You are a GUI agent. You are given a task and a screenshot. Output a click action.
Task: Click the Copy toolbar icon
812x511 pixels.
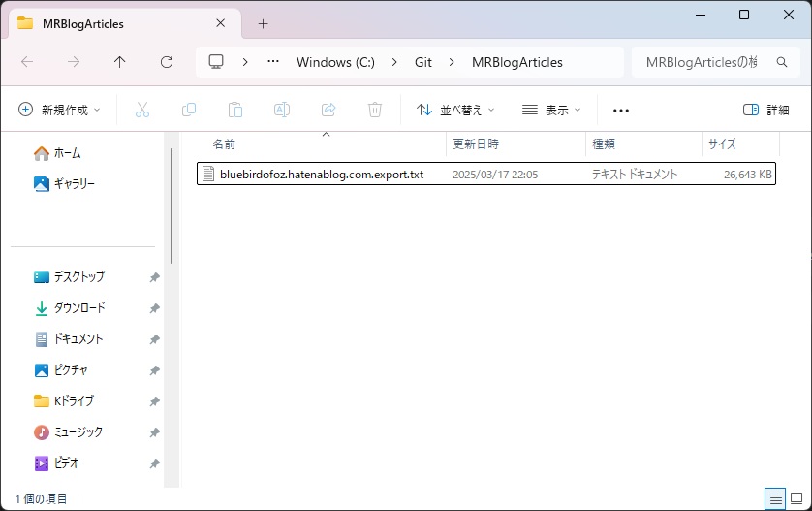[189, 110]
